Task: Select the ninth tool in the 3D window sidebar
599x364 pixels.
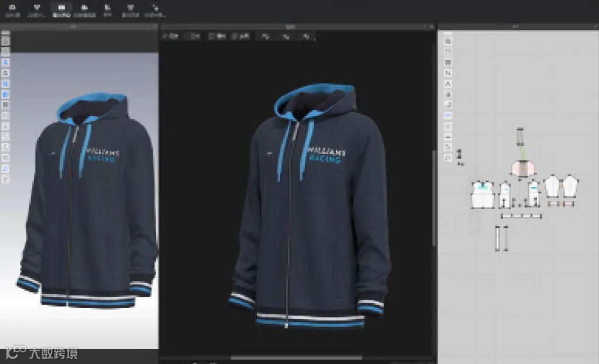Action: point(5,126)
